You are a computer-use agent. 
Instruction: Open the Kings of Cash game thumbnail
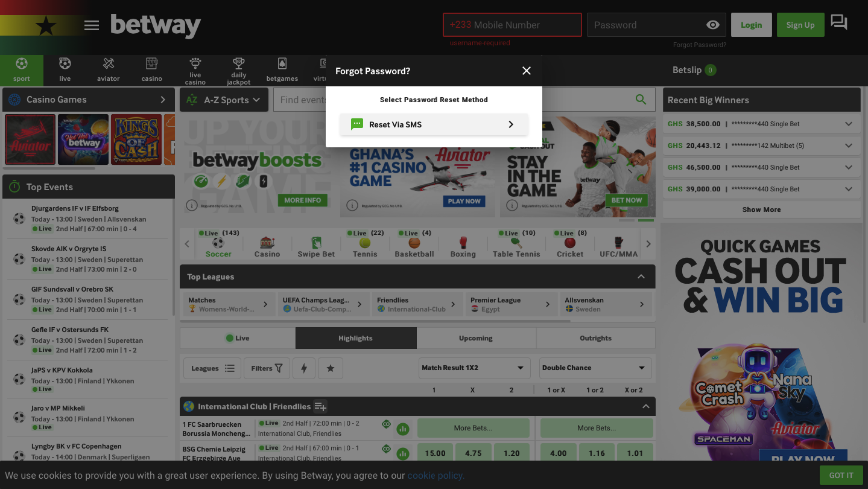tap(136, 139)
